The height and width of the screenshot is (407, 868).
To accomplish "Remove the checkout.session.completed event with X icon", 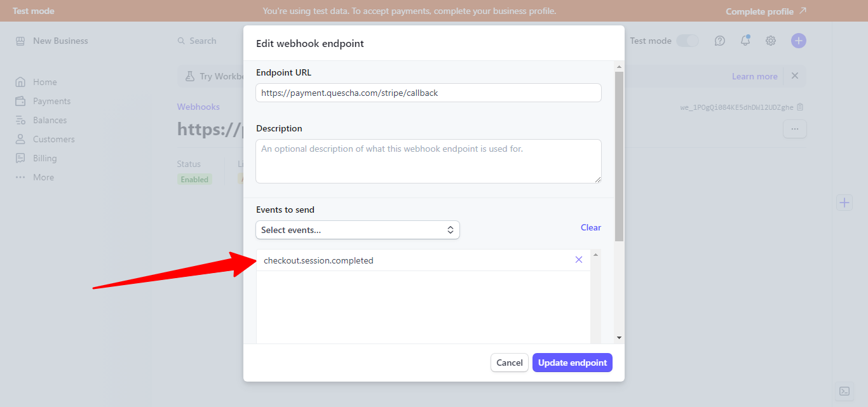I will (x=578, y=260).
